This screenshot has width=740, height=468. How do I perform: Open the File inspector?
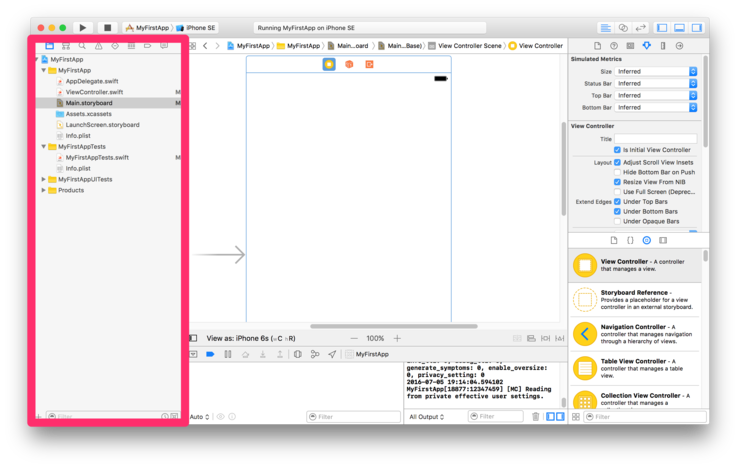pos(597,46)
